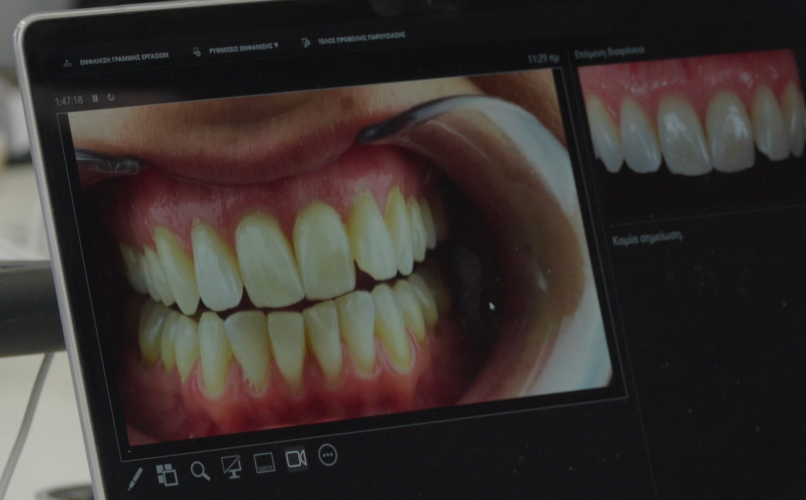Click the elapsed time 1:47:18 display

68,101
